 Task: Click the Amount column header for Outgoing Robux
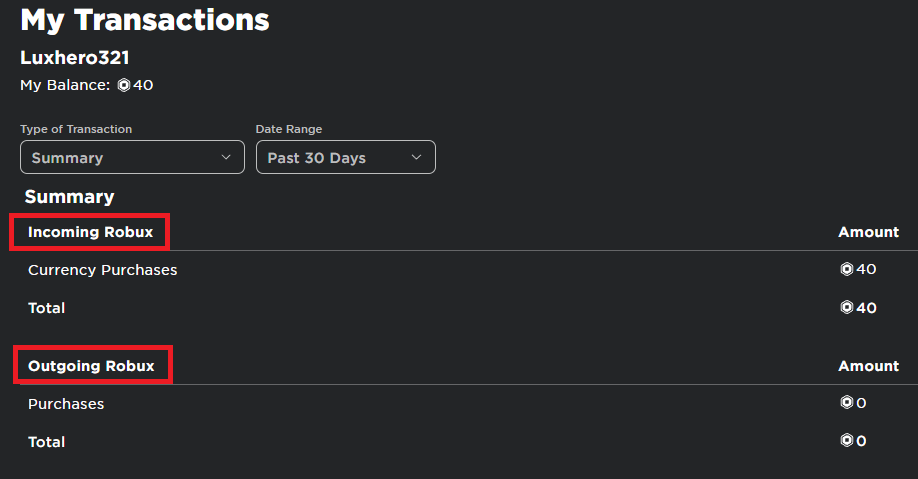pyautogui.click(x=868, y=366)
